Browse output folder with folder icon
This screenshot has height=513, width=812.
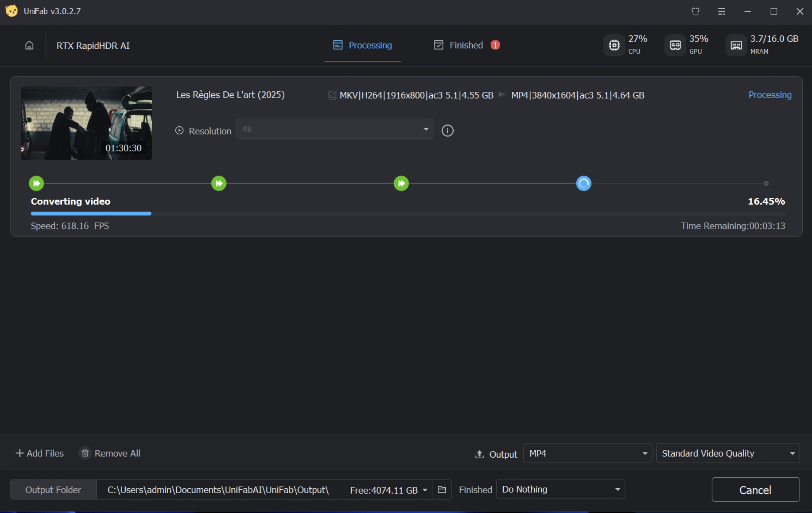442,490
